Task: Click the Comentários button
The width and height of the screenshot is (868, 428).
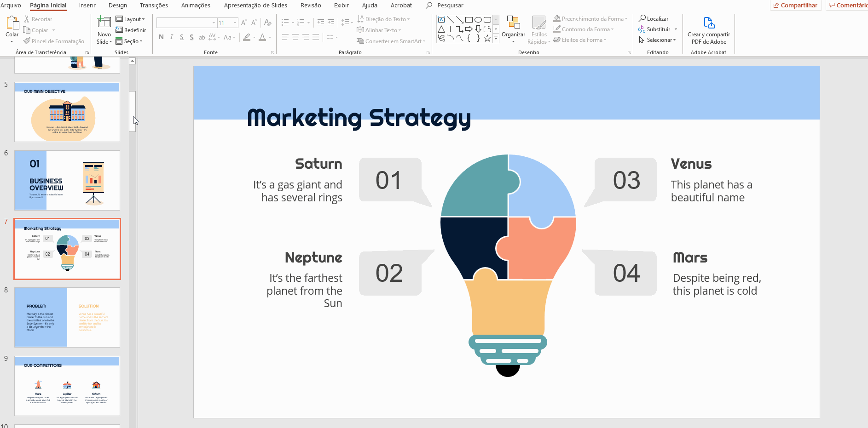Action: tap(847, 6)
